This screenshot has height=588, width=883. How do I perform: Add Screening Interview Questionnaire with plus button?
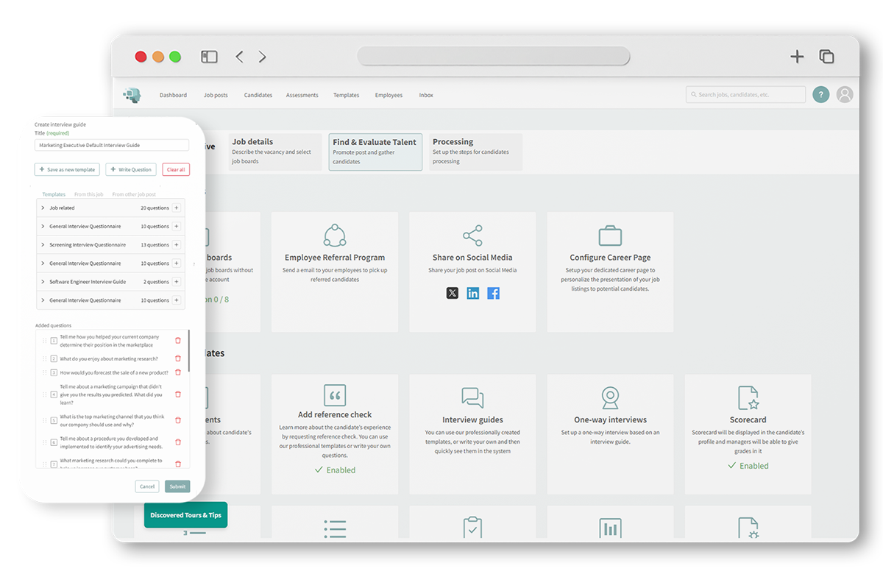(177, 244)
